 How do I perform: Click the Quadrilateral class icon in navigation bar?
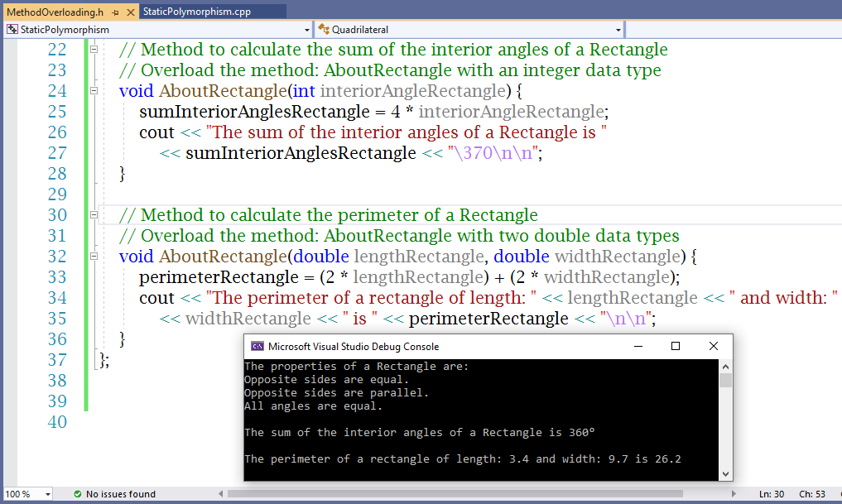pyautogui.click(x=324, y=30)
